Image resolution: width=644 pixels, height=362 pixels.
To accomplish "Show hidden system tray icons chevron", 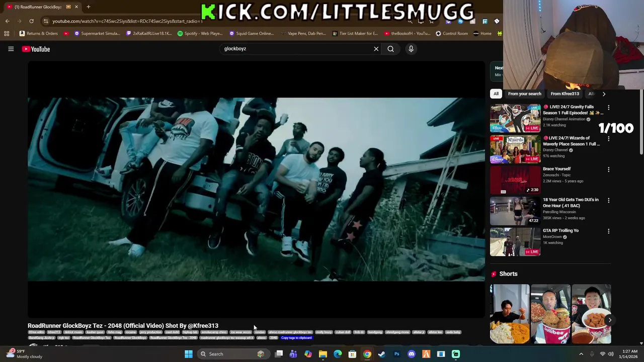I will click(581, 354).
